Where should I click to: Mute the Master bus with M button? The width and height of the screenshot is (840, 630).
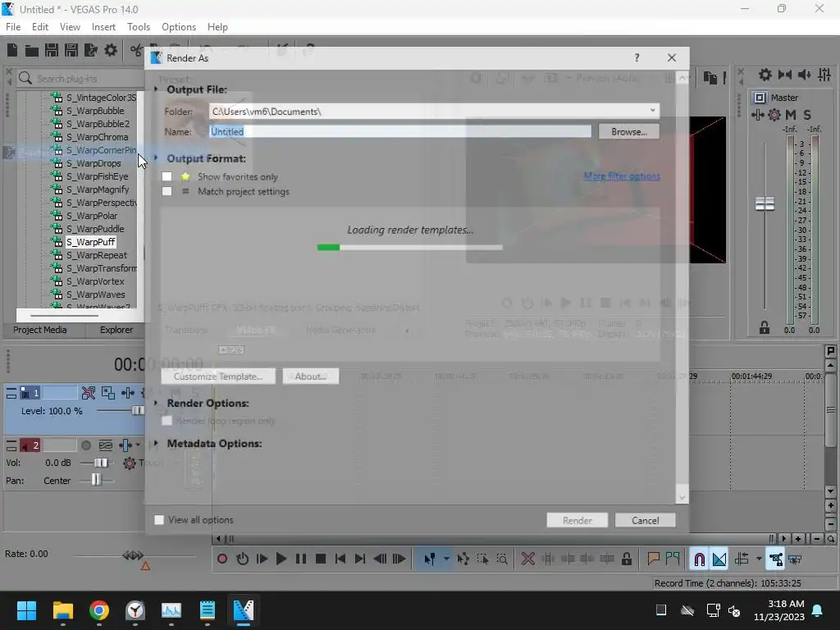791,115
